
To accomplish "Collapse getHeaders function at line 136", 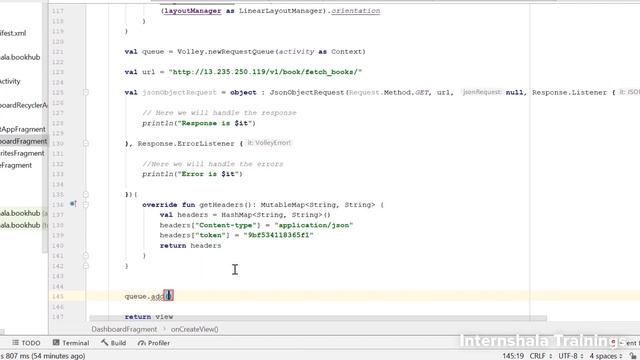I will click(x=86, y=204).
